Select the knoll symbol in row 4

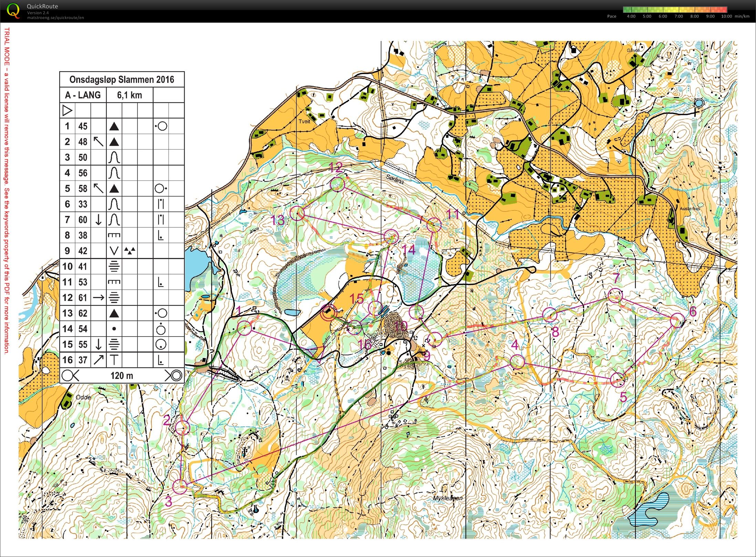tap(114, 173)
